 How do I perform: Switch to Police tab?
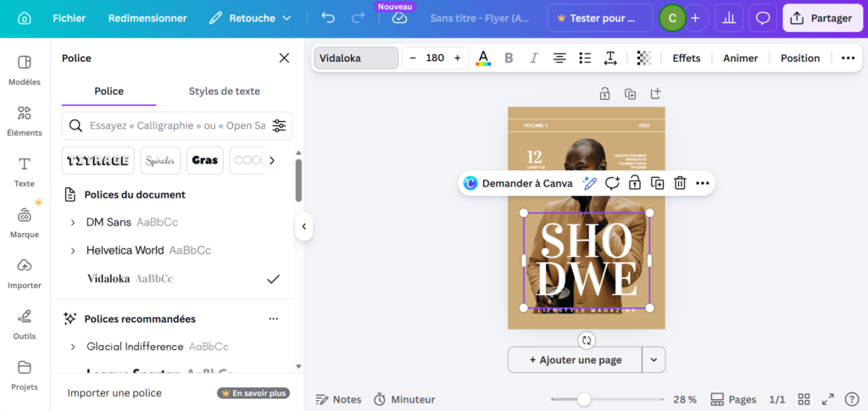pos(109,92)
